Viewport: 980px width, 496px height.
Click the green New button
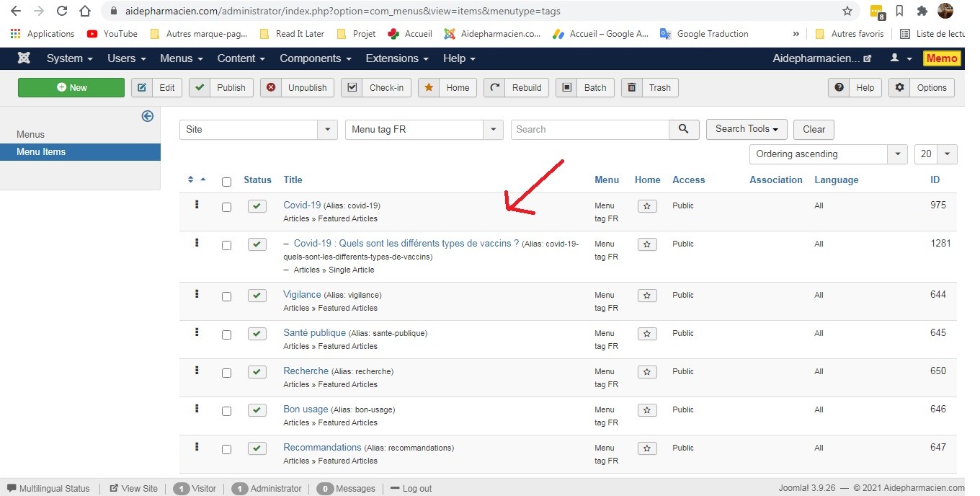click(71, 88)
